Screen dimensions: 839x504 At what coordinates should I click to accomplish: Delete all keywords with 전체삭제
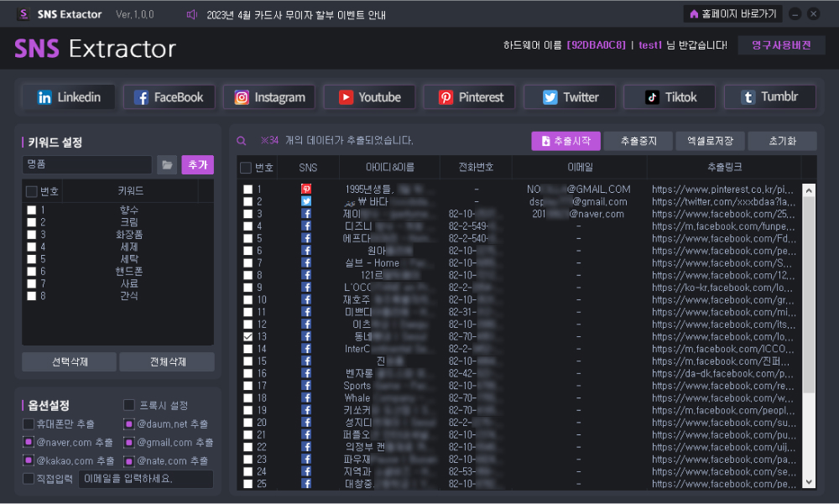pyautogui.click(x=167, y=361)
